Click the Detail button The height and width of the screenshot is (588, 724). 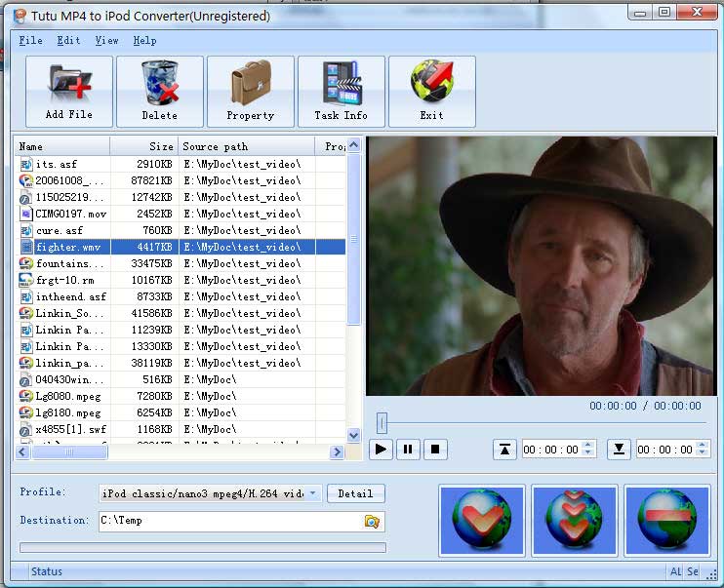pos(355,493)
